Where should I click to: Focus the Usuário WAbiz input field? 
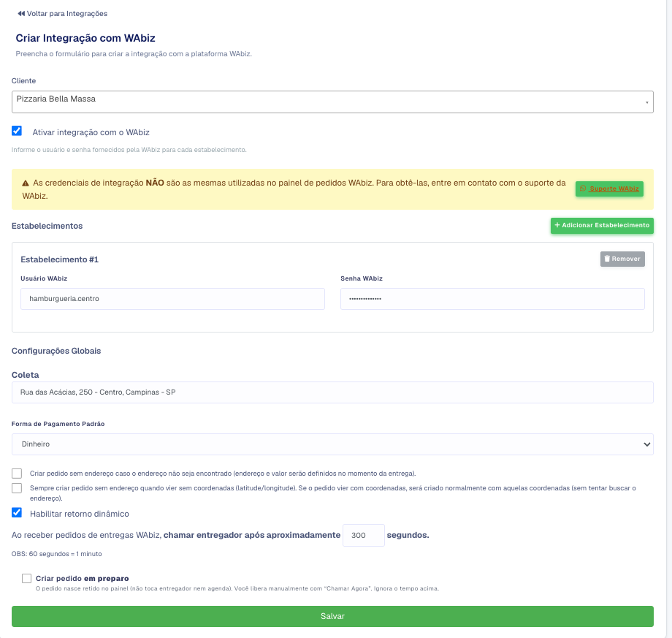coord(172,299)
